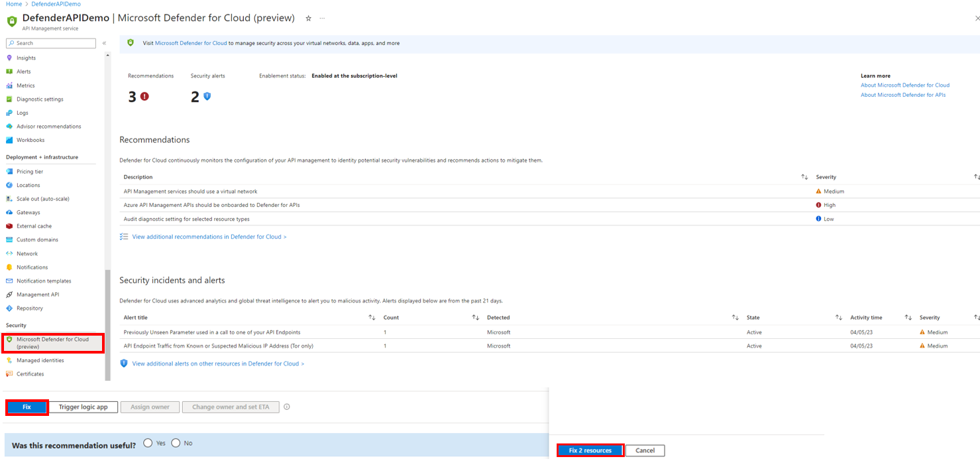980x461 pixels.
Task: Click the Logs icon
Action: (x=9, y=113)
